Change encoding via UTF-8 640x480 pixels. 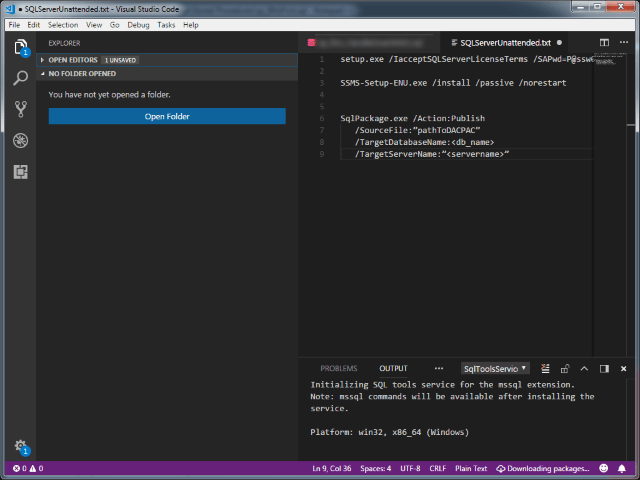[410, 469]
